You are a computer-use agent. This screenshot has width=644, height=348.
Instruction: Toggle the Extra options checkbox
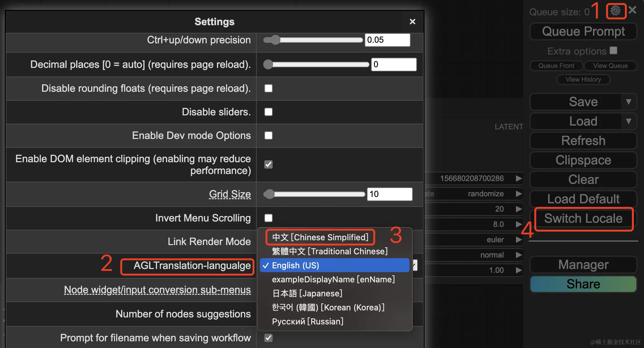click(613, 51)
